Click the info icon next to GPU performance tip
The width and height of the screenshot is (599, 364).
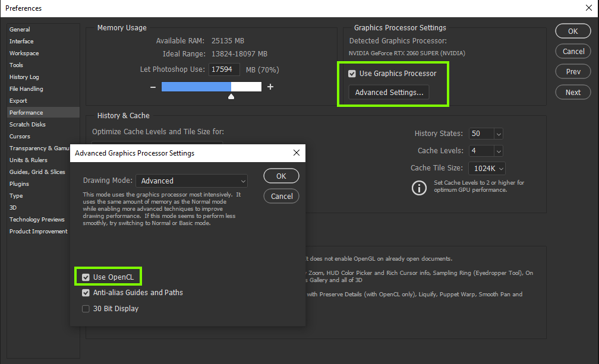pos(419,187)
